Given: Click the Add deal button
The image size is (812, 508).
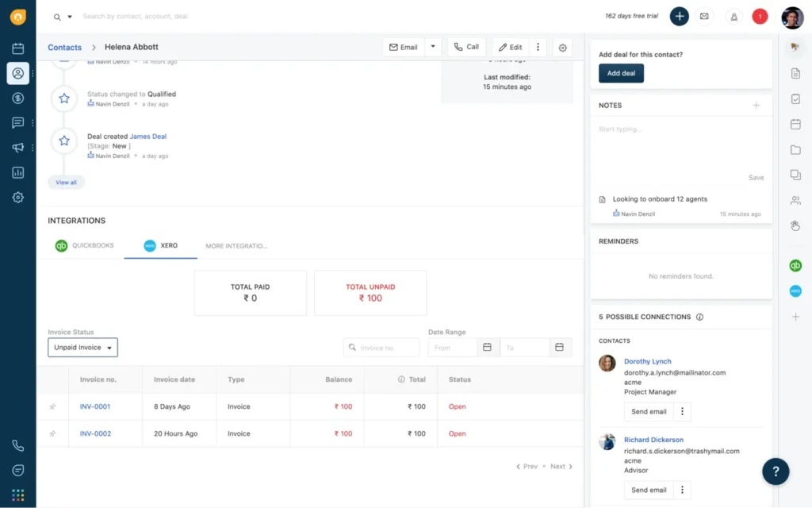Looking at the screenshot, I should [621, 73].
